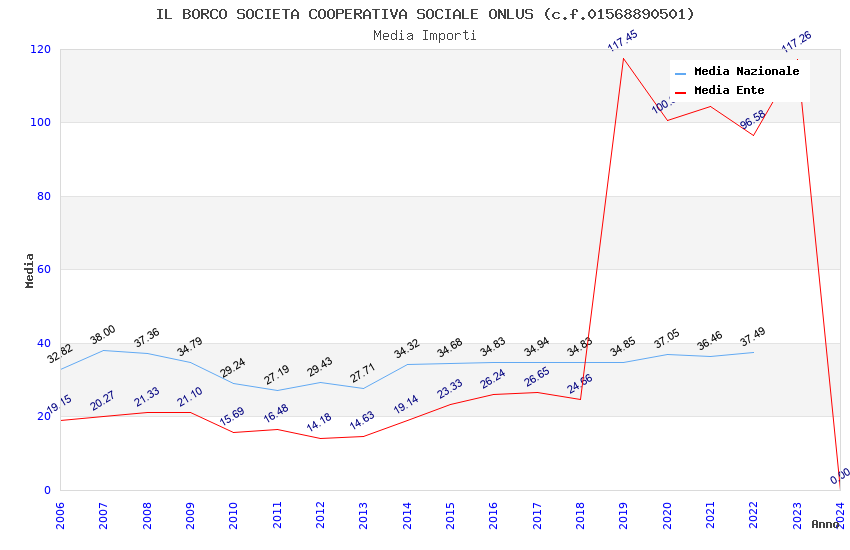Click the 2013 year label
The width and height of the screenshot is (850, 550).
364,515
